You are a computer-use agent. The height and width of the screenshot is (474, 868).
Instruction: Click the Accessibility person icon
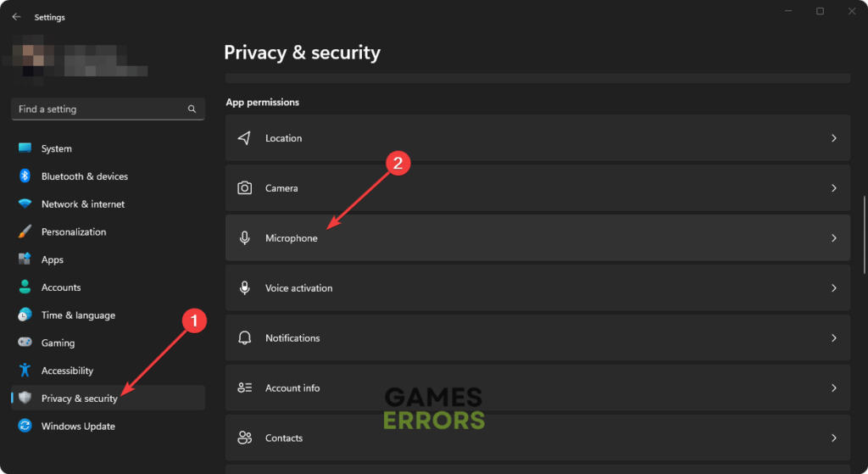pyautogui.click(x=25, y=371)
